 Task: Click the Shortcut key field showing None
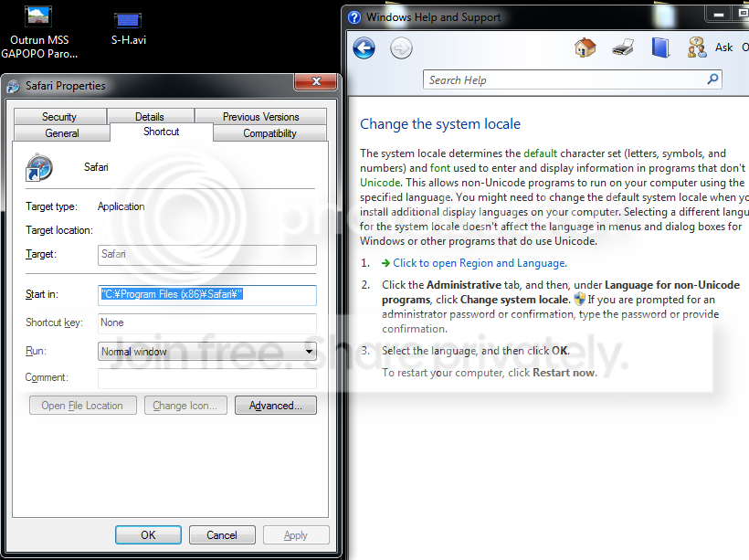click(206, 323)
